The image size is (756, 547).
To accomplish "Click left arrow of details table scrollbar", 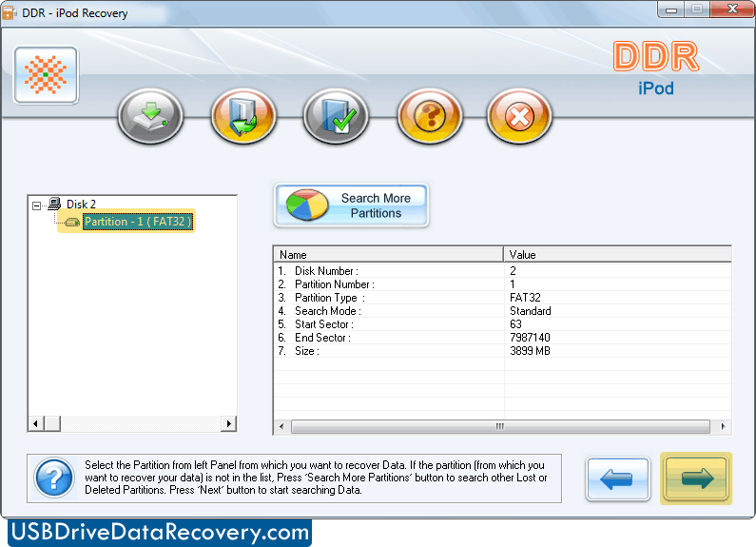I will point(281,426).
